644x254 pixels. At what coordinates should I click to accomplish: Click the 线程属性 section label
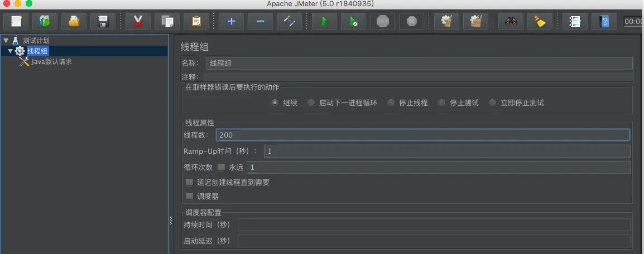click(x=199, y=123)
